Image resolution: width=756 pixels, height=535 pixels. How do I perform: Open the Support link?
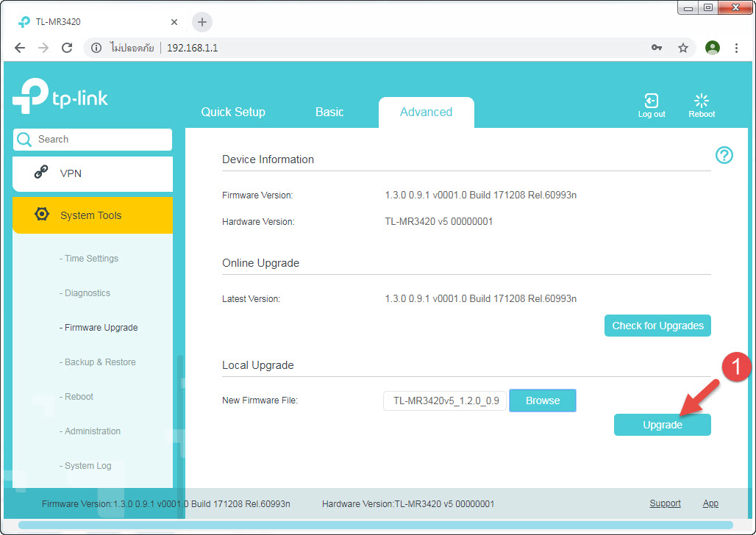coord(665,503)
